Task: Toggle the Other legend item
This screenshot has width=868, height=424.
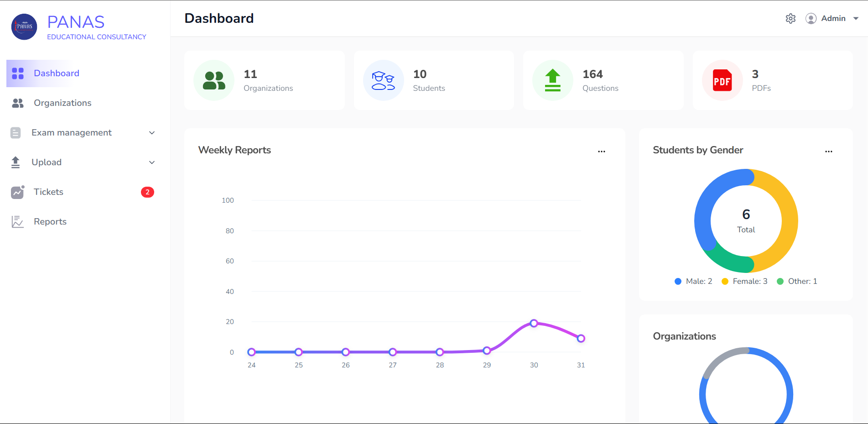Action: coord(797,282)
